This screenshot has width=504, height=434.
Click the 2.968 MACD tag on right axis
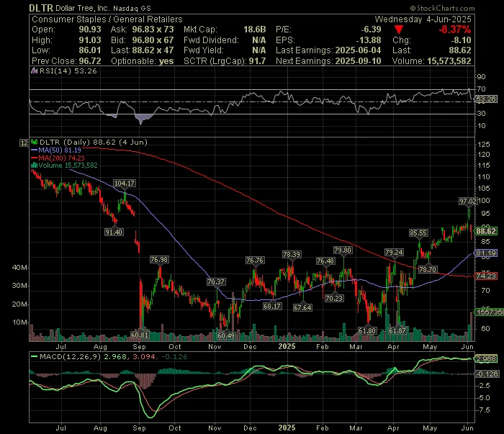[486, 358]
